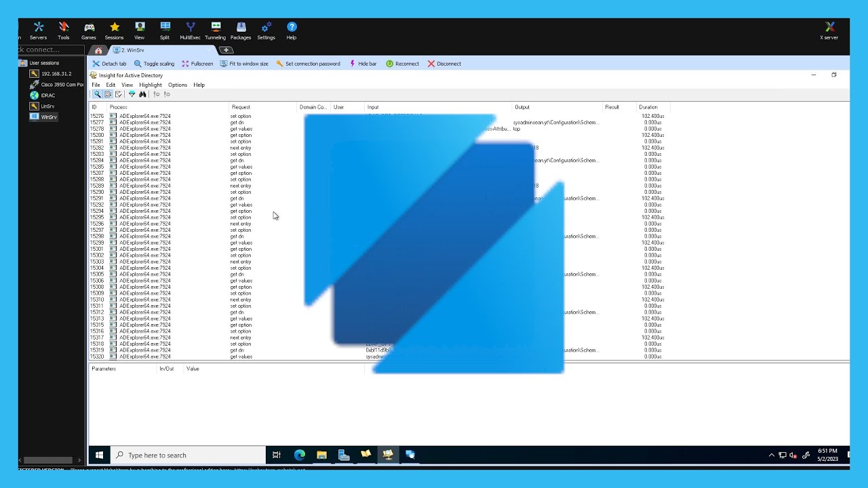The height and width of the screenshot is (488, 868).
Task: Click Set connection password
Action: tap(308, 64)
